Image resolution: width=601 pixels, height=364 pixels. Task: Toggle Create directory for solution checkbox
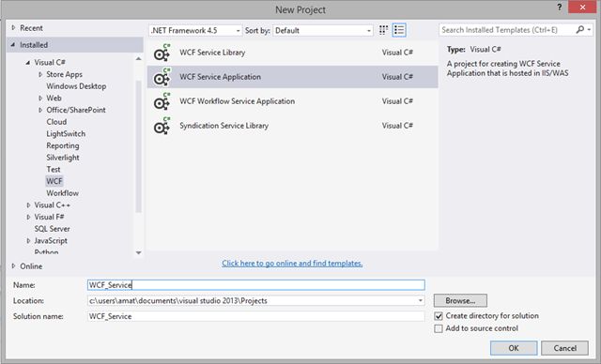[x=439, y=316]
